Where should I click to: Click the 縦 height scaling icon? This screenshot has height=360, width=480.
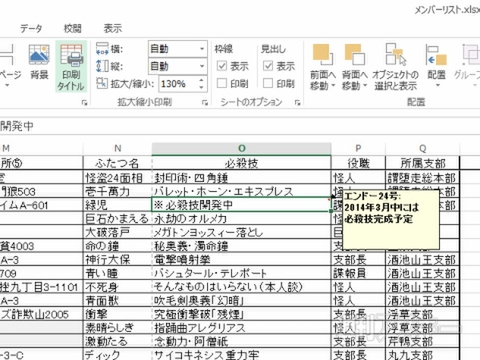102,66
